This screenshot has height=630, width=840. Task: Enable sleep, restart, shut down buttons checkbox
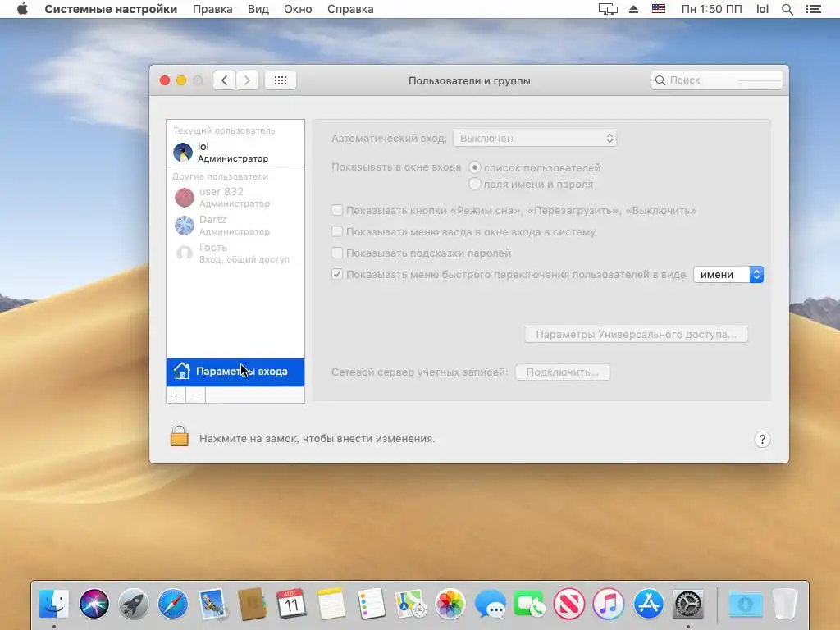click(x=337, y=210)
